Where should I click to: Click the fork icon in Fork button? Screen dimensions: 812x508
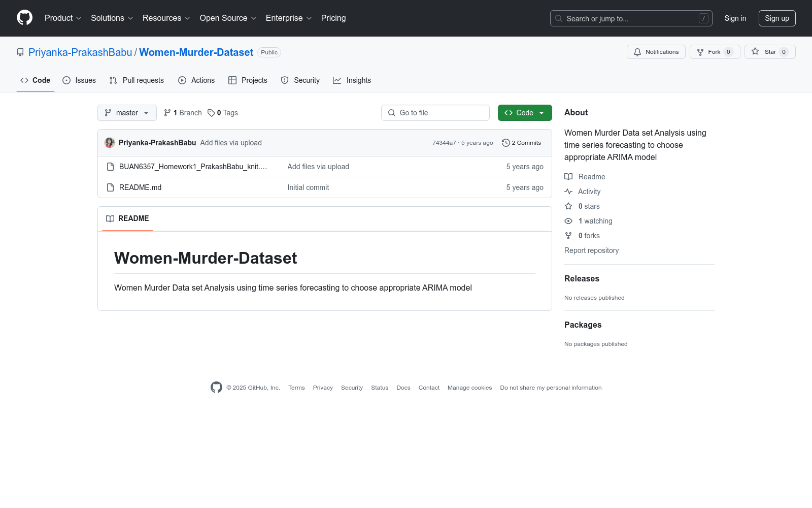pos(700,52)
